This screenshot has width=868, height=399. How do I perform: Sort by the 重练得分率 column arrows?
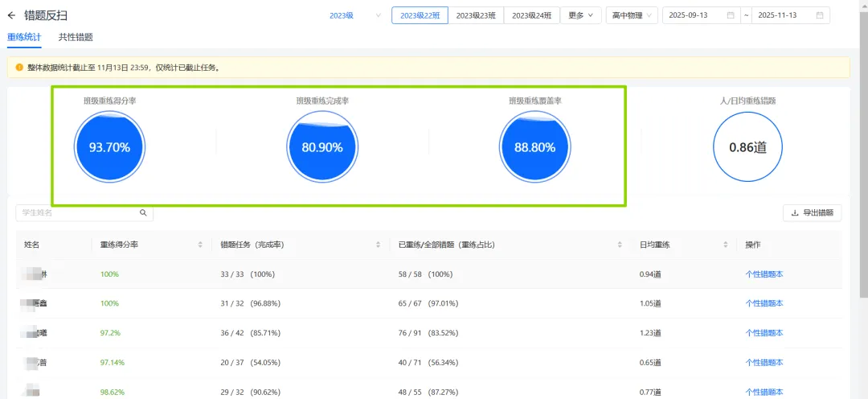pyautogui.click(x=200, y=245)
